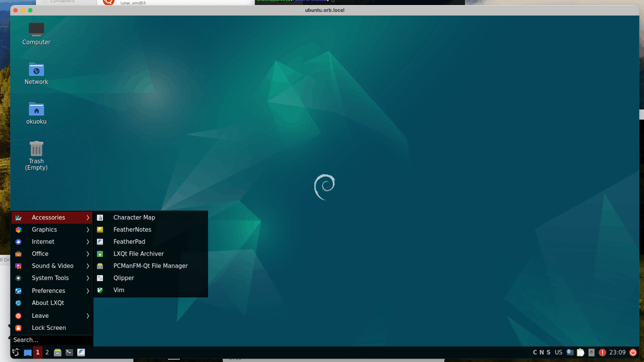Viewport: 644px width, 362px height.
Task: Choose Lock Screen from the main menu
Action: point(52,328)
